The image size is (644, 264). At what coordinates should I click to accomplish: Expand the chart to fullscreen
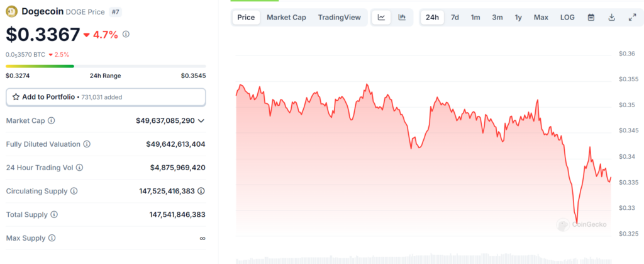pyautogui.click(x=632, y=17)
